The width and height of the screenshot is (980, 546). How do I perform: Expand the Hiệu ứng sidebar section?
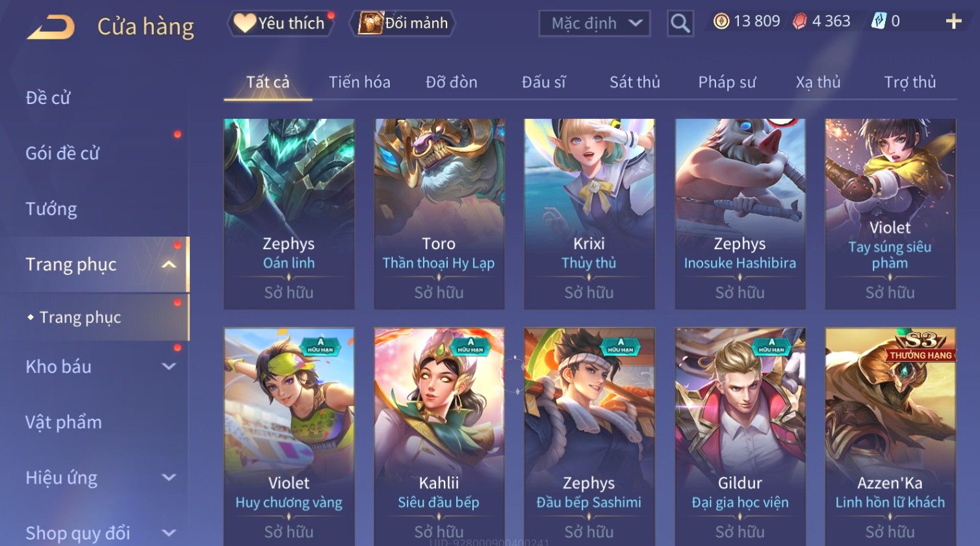[168, 478]
